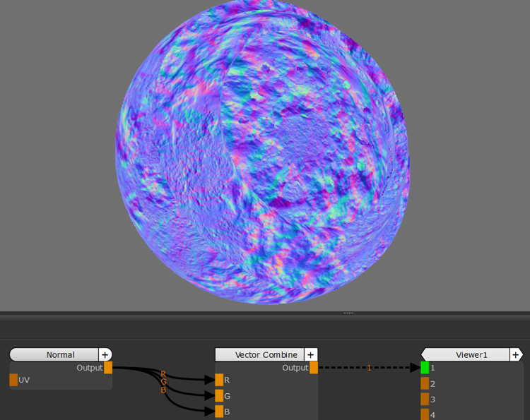Click the panel splitter handle below the viewport

348,312
